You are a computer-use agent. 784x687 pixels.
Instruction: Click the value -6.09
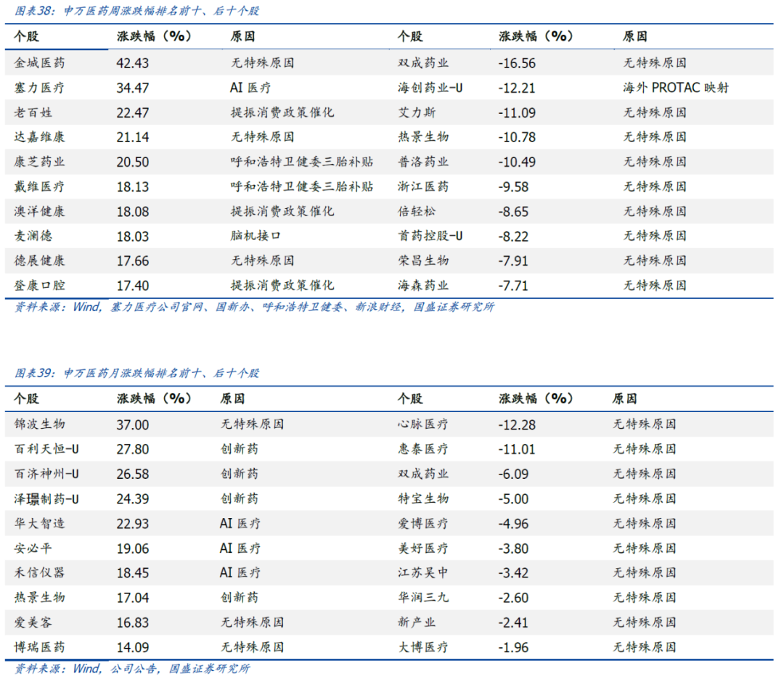click(x=513, y=474)
